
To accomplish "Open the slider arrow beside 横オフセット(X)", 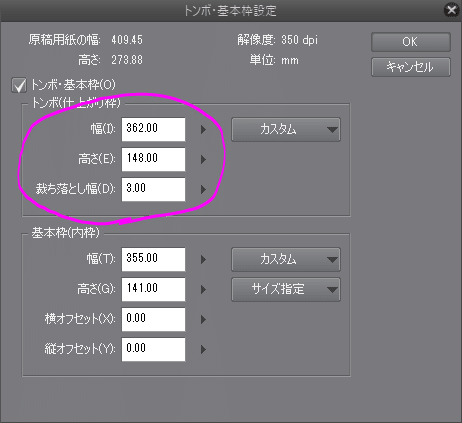I will [203, 319].
